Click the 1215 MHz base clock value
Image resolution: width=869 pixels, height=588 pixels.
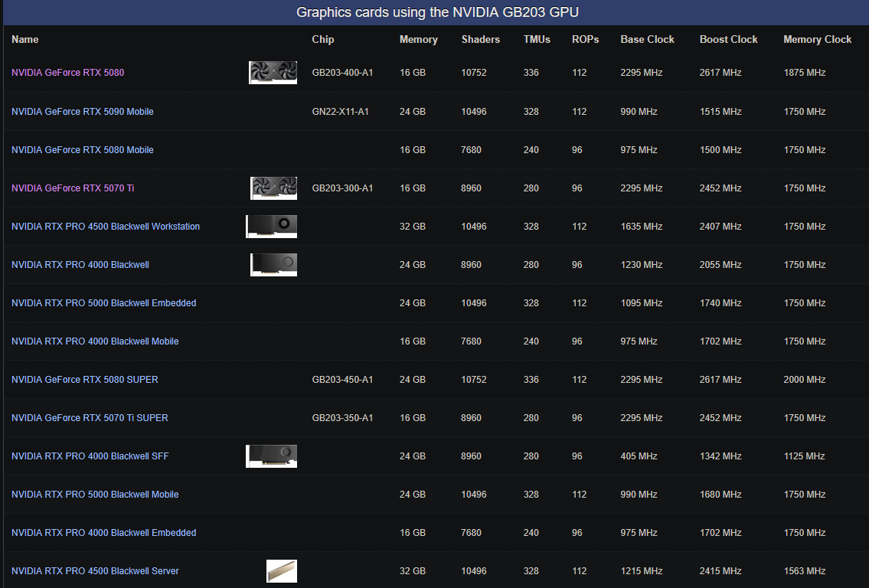tap(641, 570)
